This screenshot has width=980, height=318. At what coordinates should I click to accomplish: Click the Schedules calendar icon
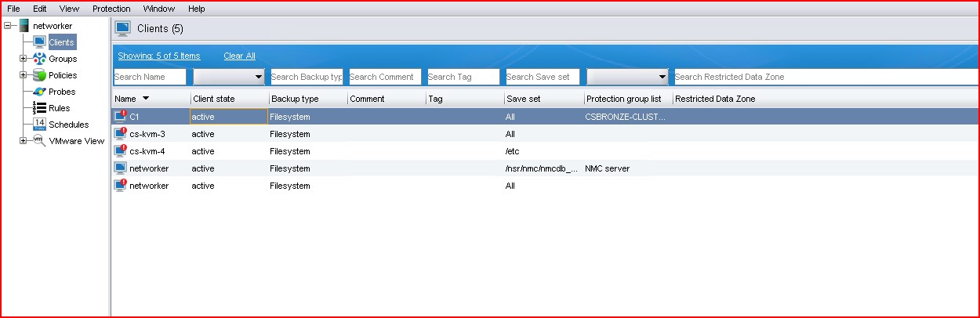(39, 125)
